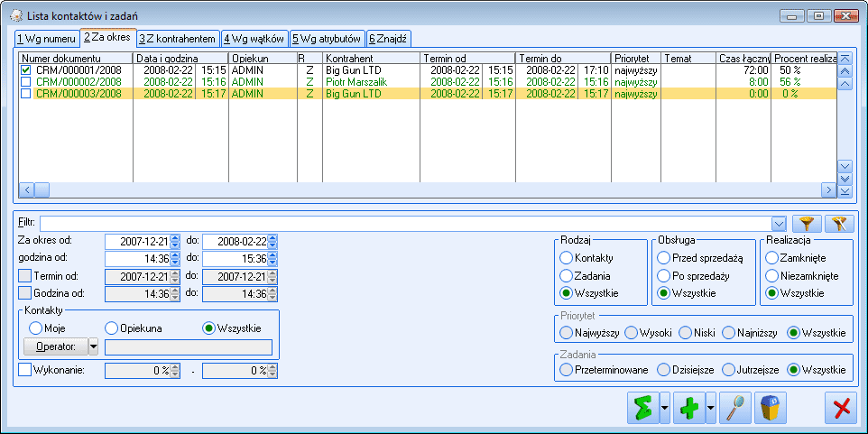The height and width of the screenshot is (434, 868).
Task: Open the '4 Wg wątków' tab
Action: click(x=255, y=39)
